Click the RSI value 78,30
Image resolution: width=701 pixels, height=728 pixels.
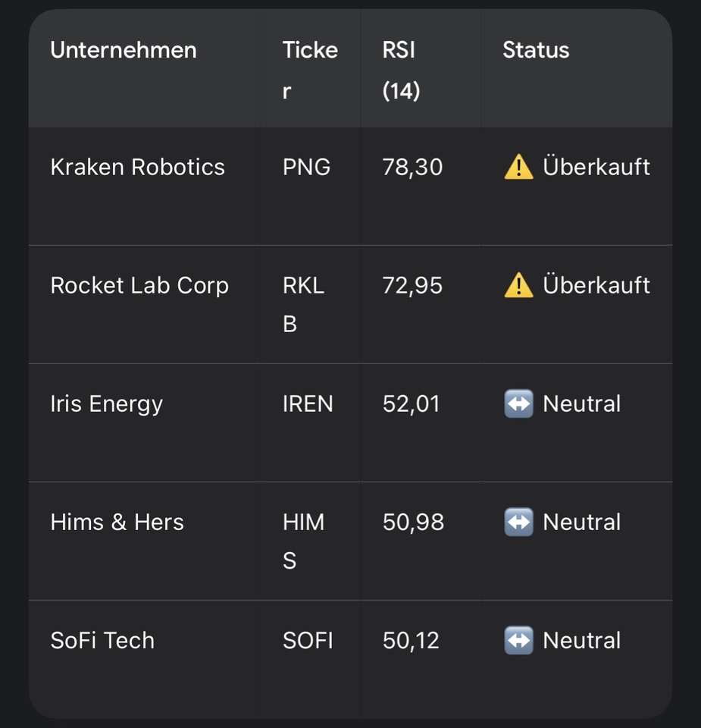[412, 168]
